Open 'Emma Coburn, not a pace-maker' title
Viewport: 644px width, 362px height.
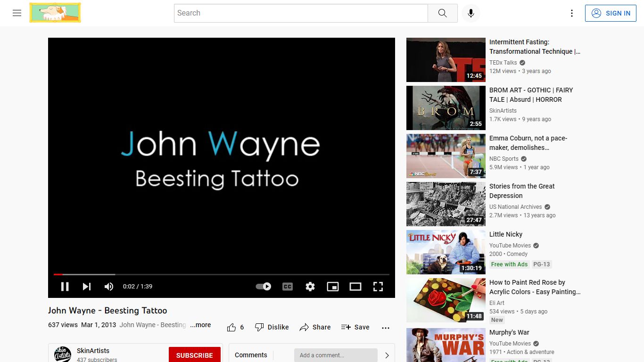[528, 143]
